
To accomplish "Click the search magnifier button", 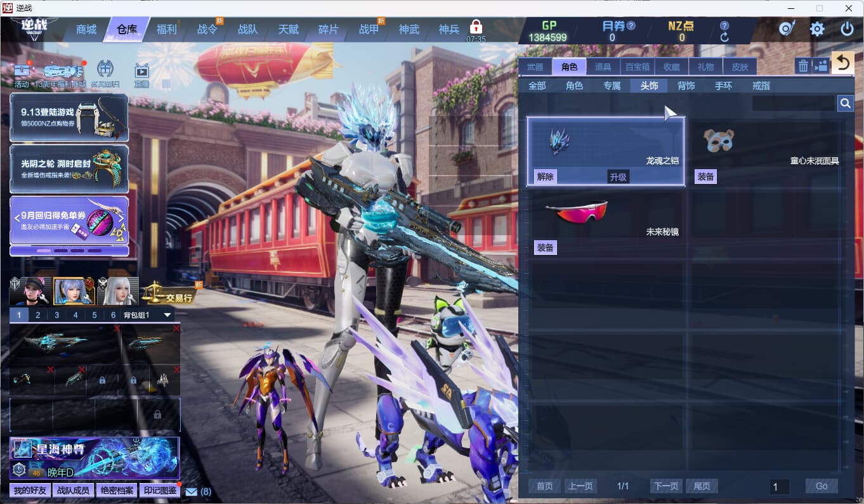I will click(x=845, y=103).
